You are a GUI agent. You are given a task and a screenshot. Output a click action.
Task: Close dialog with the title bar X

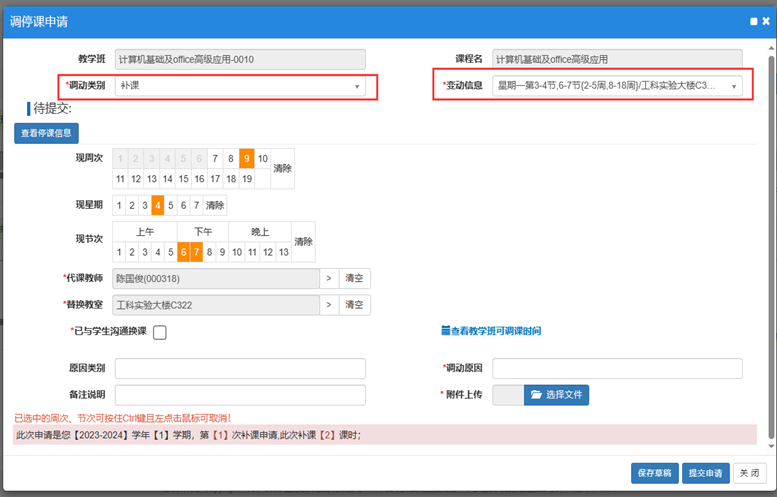pos(765,20)
